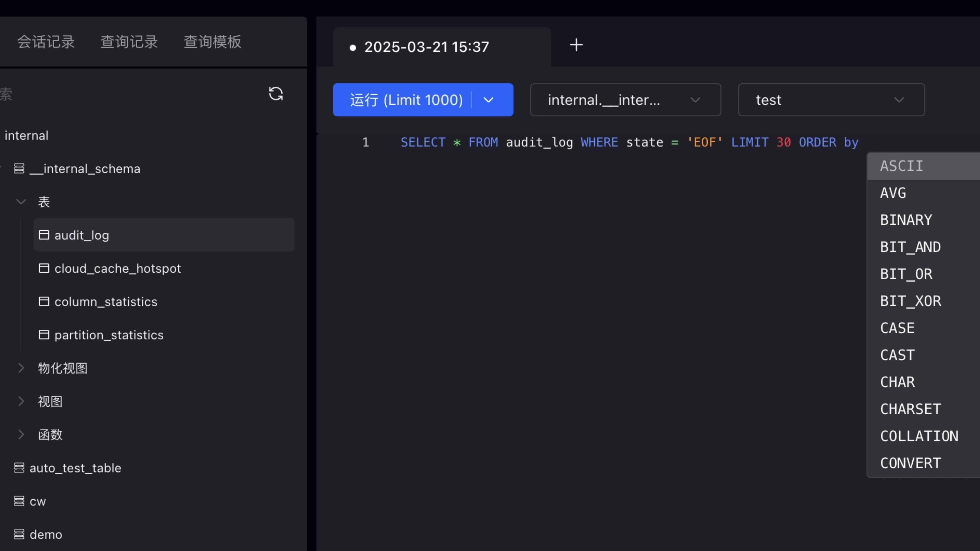Select the audit_log table
This screenshot has width=980, height=551.
(x=164, y=235)
